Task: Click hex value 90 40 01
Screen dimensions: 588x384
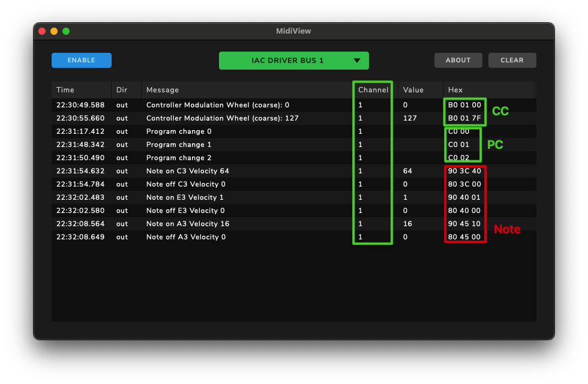Action: tap(464, 197)
